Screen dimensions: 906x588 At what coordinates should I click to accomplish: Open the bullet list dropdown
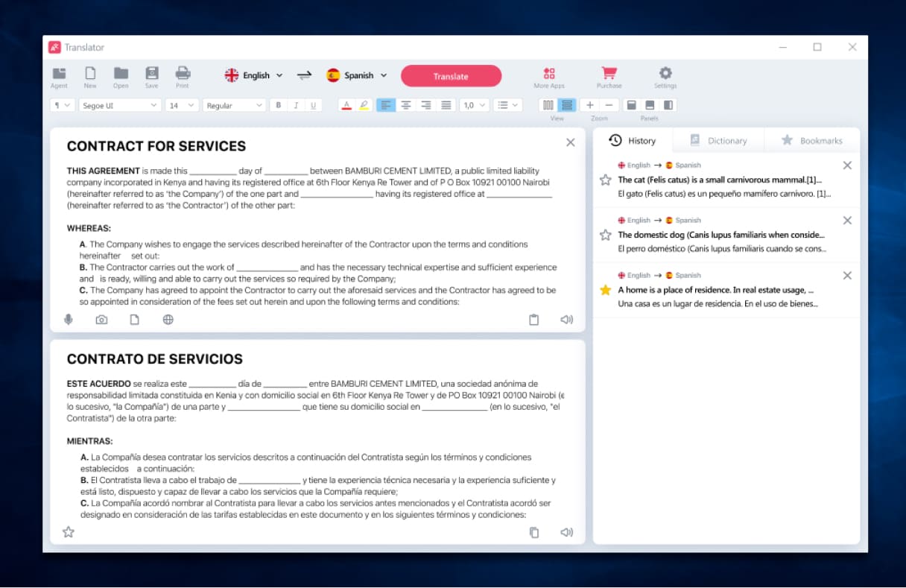507,105
